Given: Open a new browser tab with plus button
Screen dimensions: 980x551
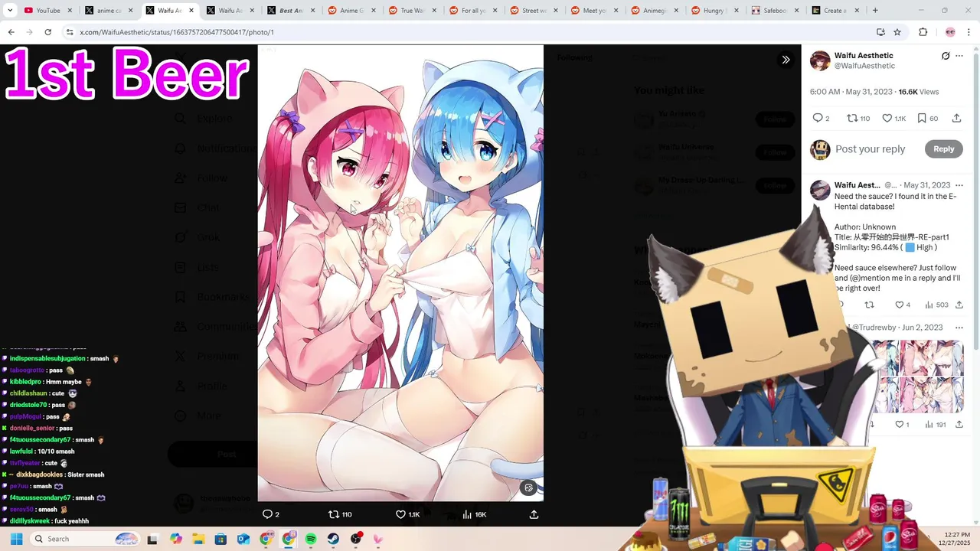Looking at the screenshot, I should click(875, 11).
